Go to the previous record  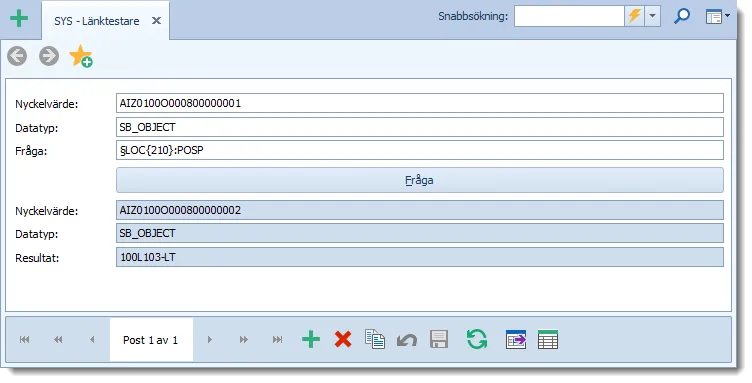point(92,340)
